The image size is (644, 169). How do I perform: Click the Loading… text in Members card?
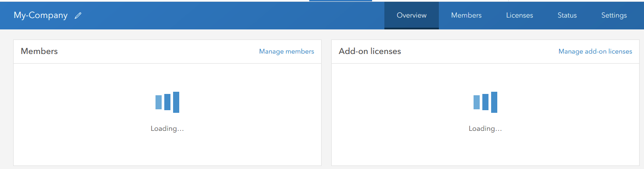(167, 129)
